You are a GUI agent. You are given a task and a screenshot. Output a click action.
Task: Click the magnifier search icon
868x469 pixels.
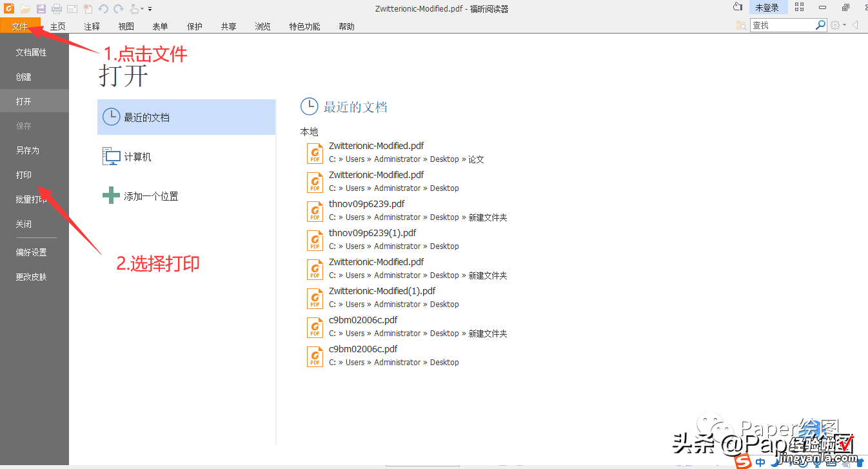(x=820, y=25)
